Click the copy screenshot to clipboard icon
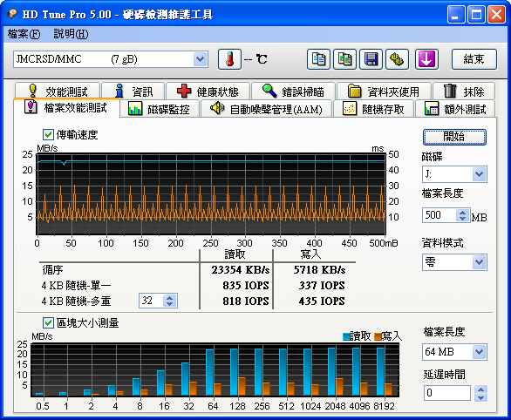511x420 pixels. pyautogui.click(x=344, y=59)
